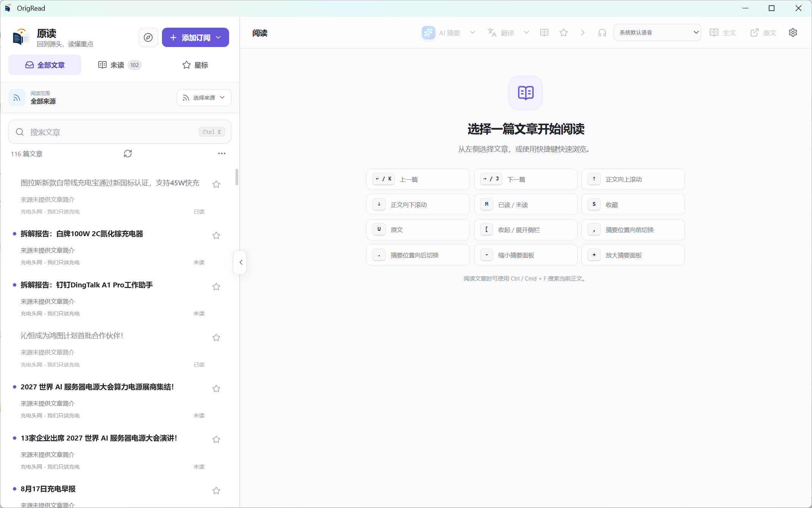This screenshot has width=812, height=508.
Task: Expand the 翻译 dropdown arrow
Action: coord(526,33)
